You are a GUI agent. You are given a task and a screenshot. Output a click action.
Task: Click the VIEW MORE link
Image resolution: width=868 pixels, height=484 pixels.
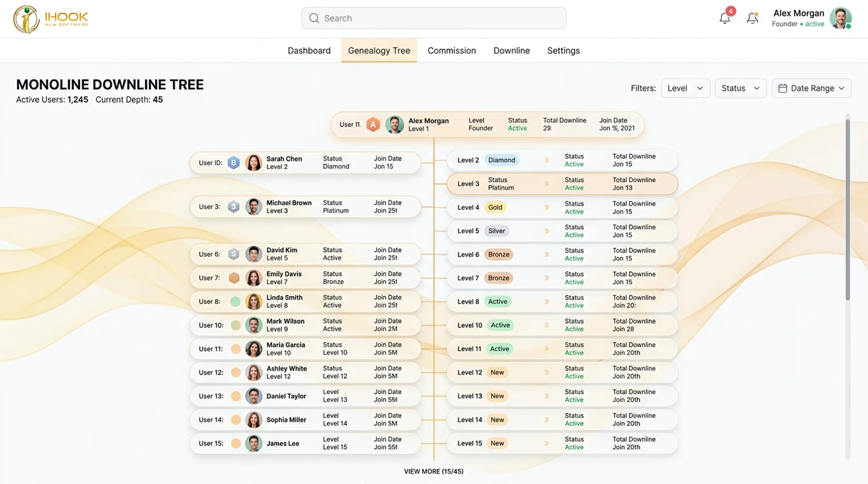(x=434, y=471)
